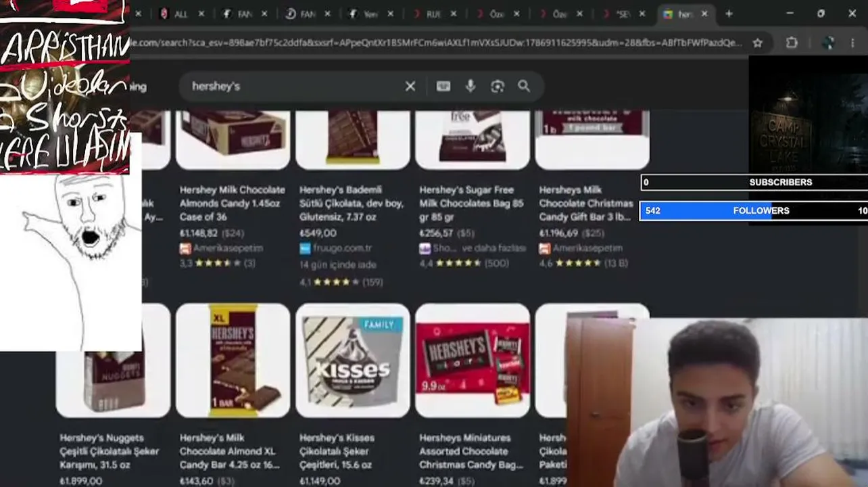Open 'Hersheys Miniatures Assorted Chocolate' title
The height and width of the screenshot is (487, 868).
pyautogui.click(x=471, y=451)
